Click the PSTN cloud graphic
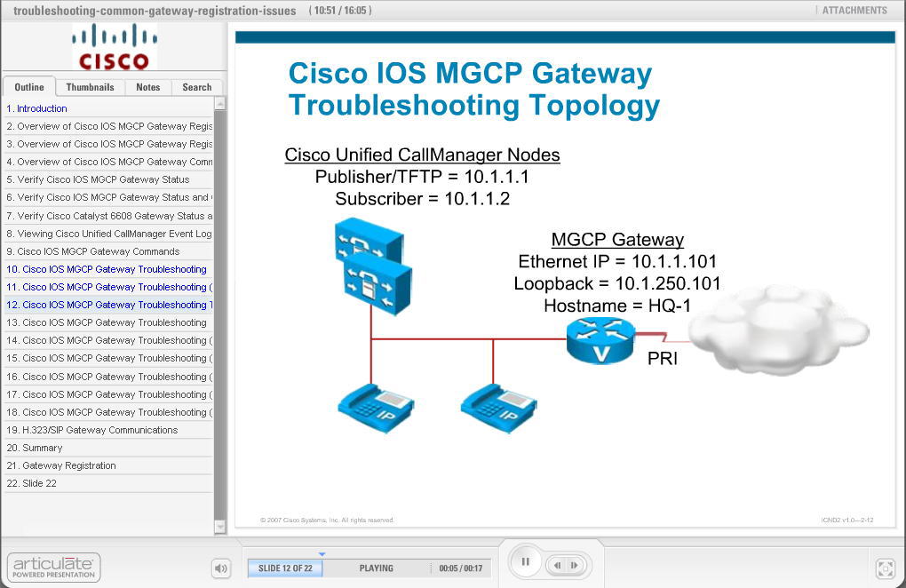This screenshot has height=588, width=906. click(778, 329)
